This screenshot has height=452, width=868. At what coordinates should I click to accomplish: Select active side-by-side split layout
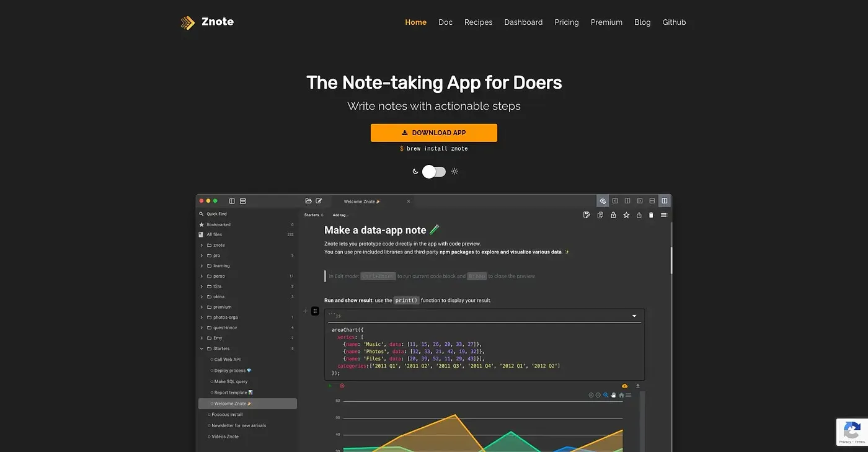click(x=665, y=201)
